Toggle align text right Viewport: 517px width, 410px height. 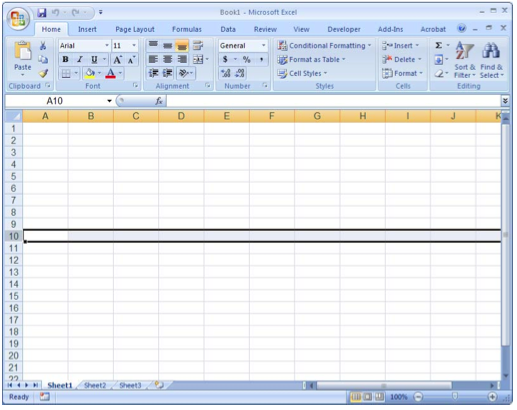click(182, 59)
